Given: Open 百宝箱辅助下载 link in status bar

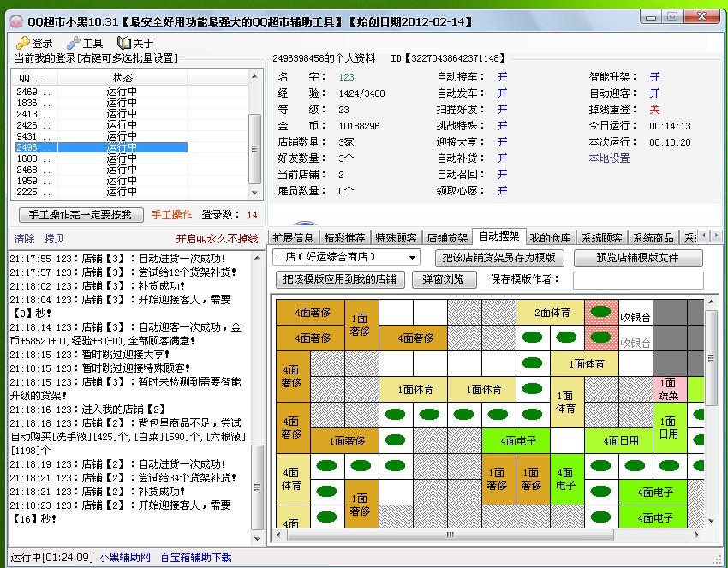Looking at the screenshot, I should coord(195,558).
